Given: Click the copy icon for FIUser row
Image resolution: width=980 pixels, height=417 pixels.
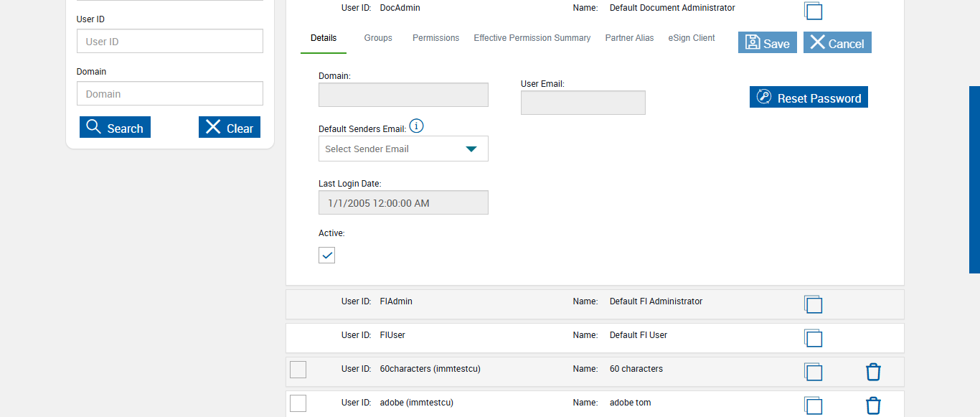Looking at the screenshot, I should click(813, 338).
